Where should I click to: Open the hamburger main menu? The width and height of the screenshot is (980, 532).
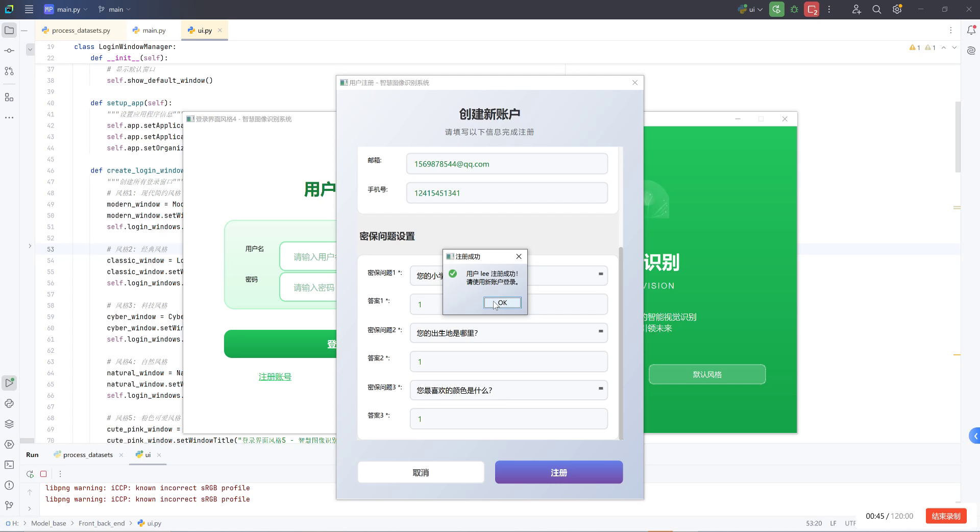point(29,9)
